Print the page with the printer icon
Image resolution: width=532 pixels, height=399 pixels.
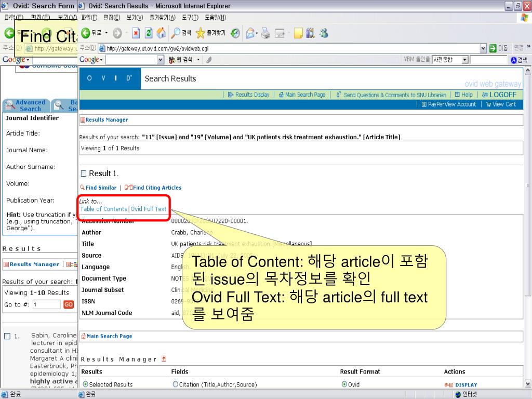(x=265, y=33)
